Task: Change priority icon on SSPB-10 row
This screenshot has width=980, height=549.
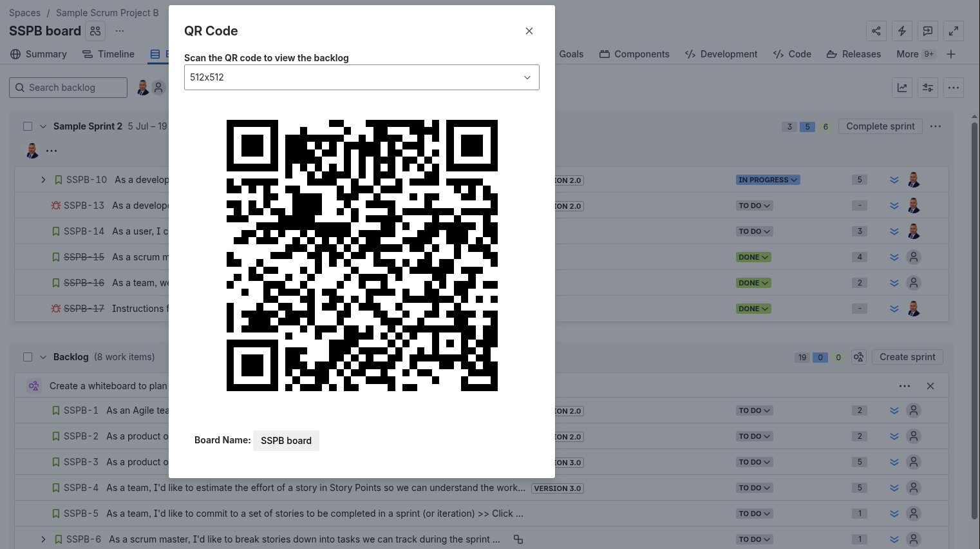Action: (x=894, y=180)
